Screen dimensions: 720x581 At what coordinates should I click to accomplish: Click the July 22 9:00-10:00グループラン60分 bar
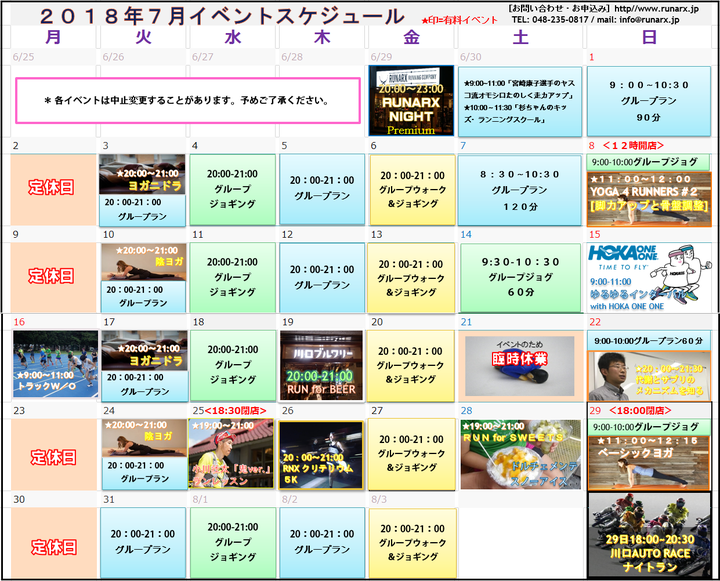pyautogui.click(x=649, y=341)
